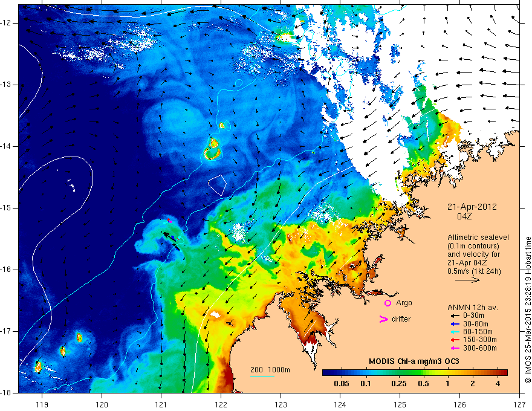532x411 pixels.
Task: Click the dark blue end of the Chl-a colorbar
Action: pyautogui.click(x=325, y=373)
